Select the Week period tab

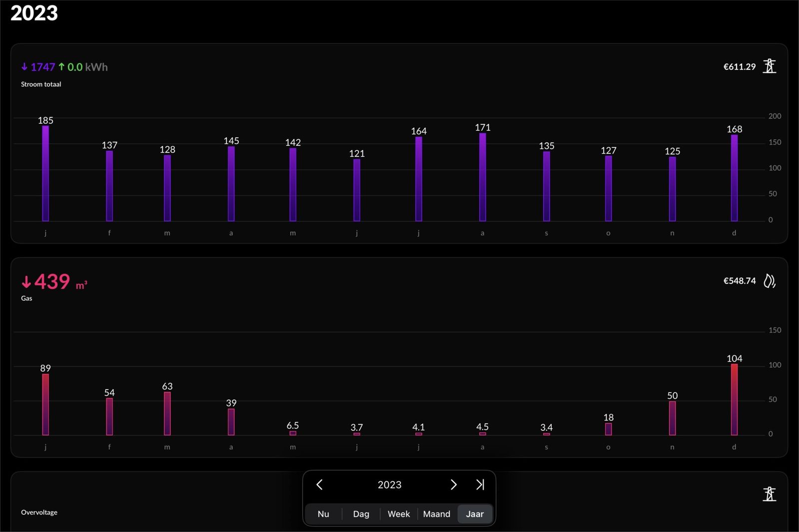click(x=399, y=514)
